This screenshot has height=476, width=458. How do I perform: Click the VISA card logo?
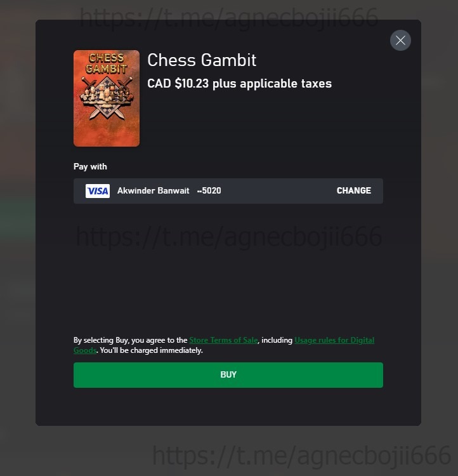(x=98, y=191)
